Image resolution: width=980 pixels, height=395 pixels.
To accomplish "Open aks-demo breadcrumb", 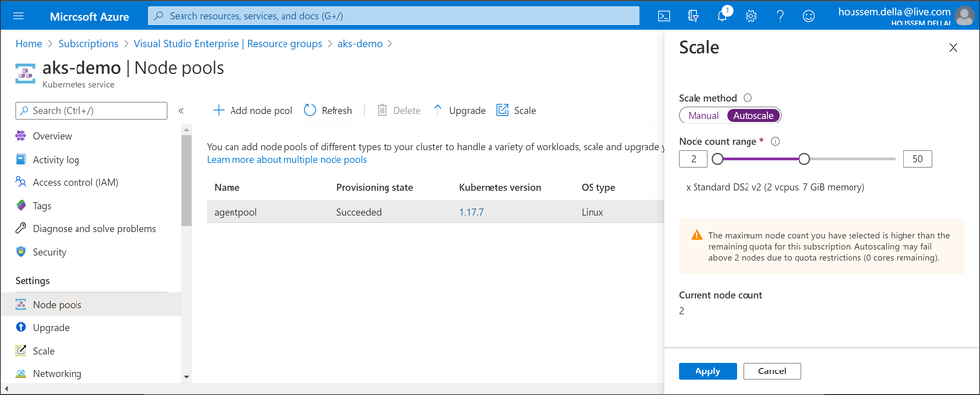I will tap(360, 44).
